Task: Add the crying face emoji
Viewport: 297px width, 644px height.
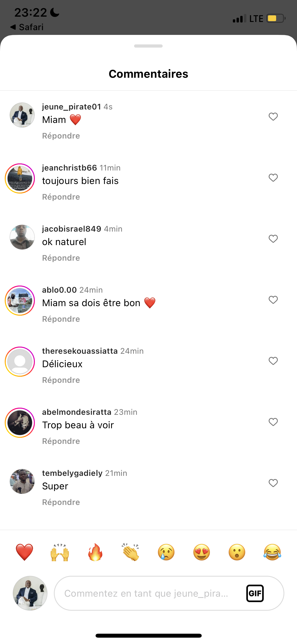Action: point(166,552)
